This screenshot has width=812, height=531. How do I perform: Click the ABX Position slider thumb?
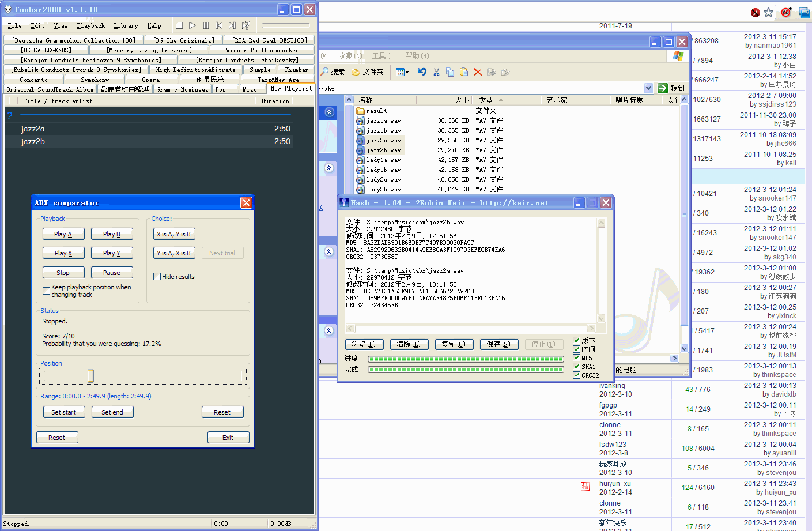point(90,376)
